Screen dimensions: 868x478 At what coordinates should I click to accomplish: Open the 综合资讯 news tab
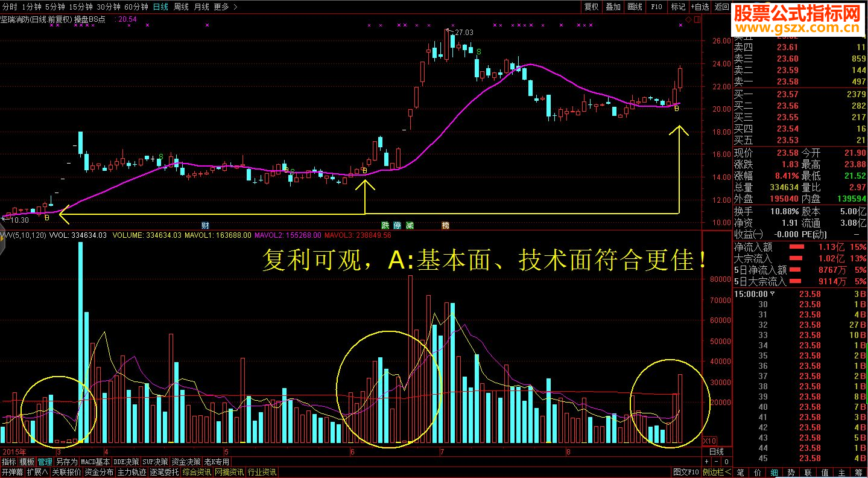click(x=196, y=472)
